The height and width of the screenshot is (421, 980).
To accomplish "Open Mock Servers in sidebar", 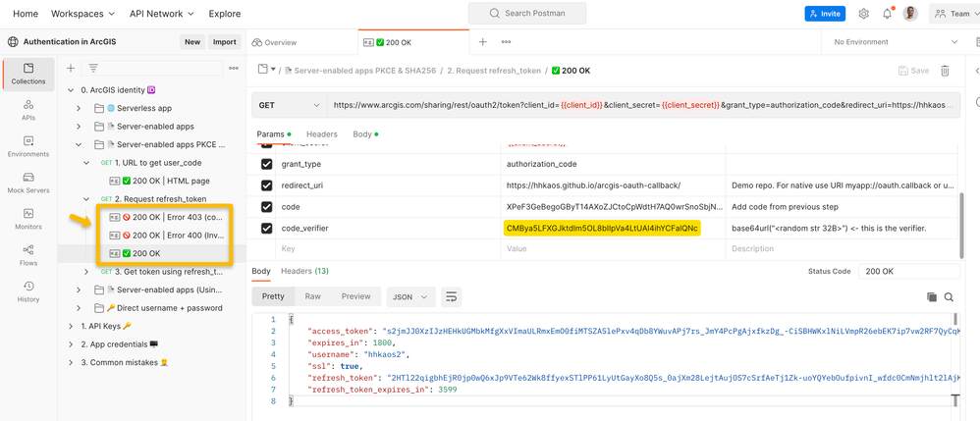I will point(28,183).
